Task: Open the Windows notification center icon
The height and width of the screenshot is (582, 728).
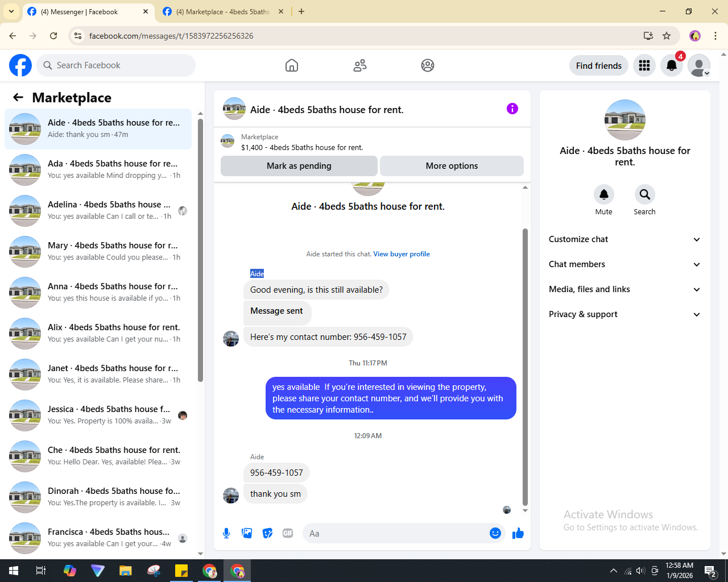Action: click(x=710, y=571)
